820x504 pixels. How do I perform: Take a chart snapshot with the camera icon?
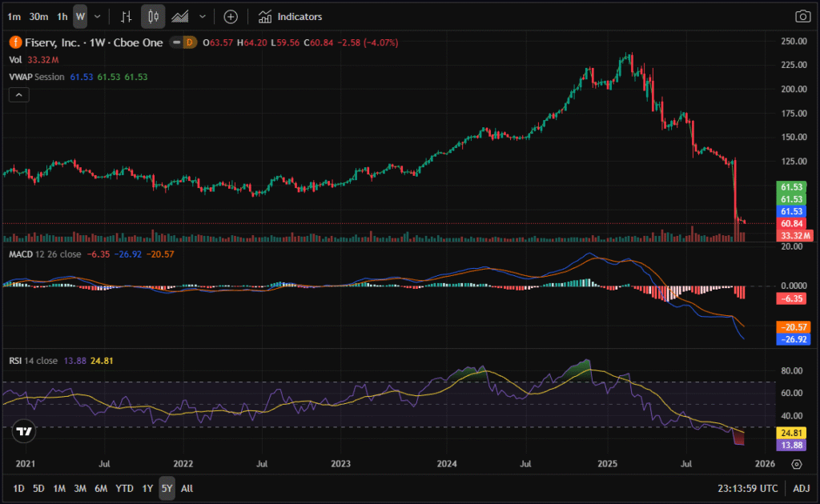tap(802, 16)
